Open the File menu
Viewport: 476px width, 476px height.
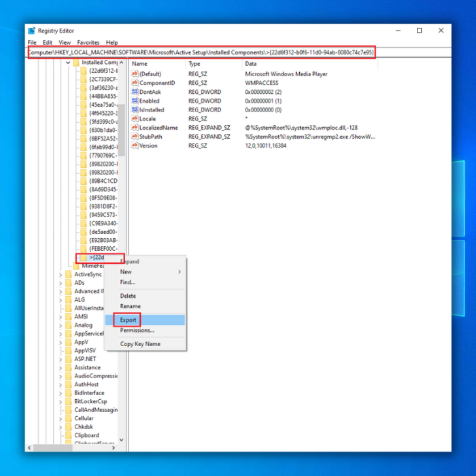[32, 42]
